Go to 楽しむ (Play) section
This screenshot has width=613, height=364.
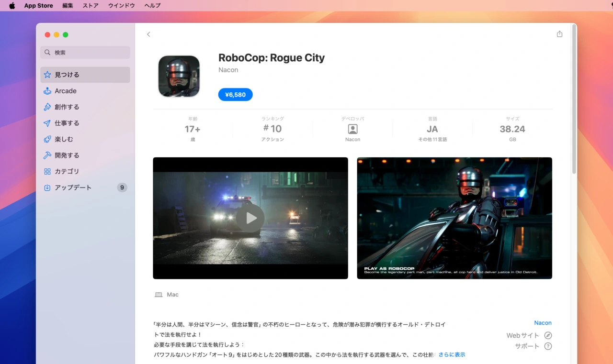[64, 139]
